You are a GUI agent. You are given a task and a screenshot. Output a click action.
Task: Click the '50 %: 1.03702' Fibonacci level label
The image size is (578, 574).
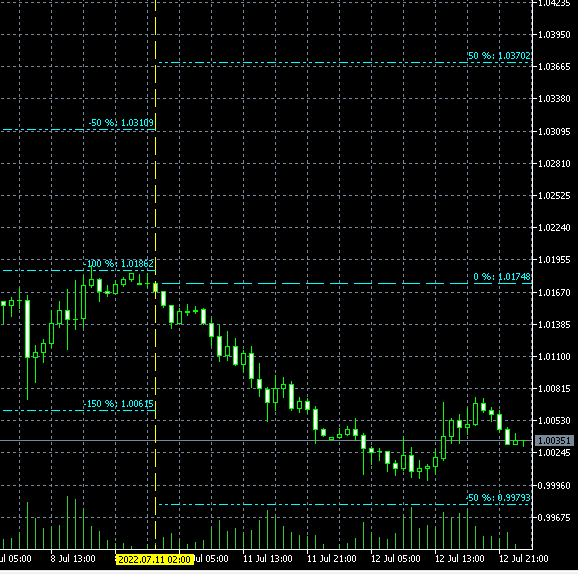(499, 56)
